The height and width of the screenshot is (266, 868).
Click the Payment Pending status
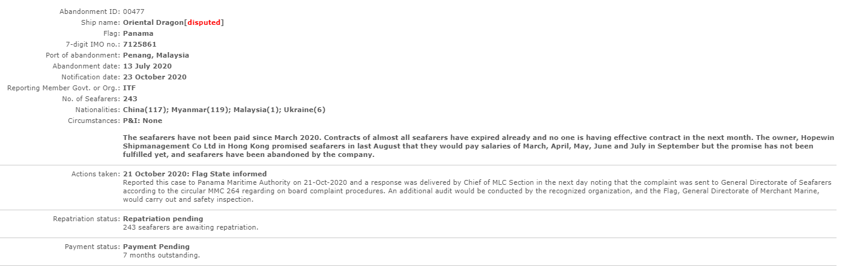point(156,247)
